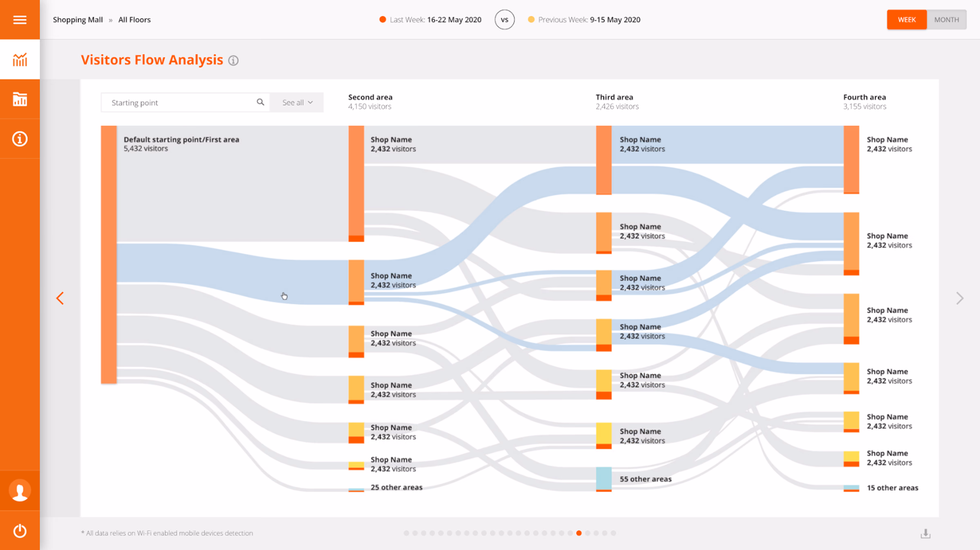Select the first pagination dot

click(x=406, y=533)
